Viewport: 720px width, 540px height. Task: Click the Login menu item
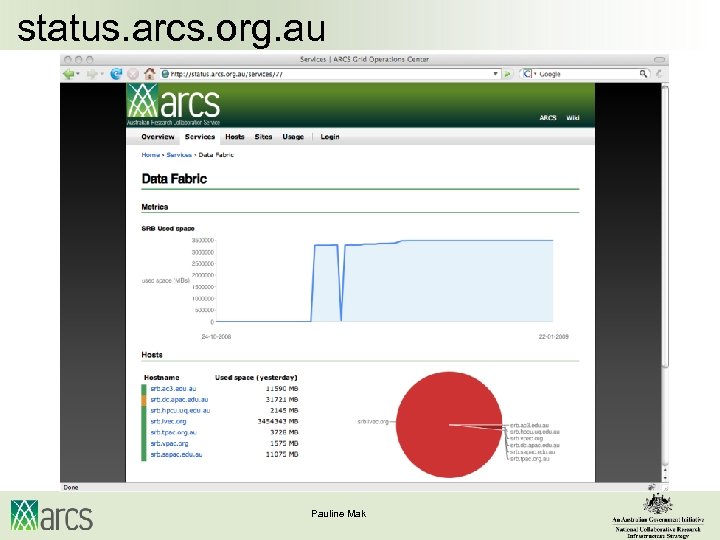pos(330,137)
